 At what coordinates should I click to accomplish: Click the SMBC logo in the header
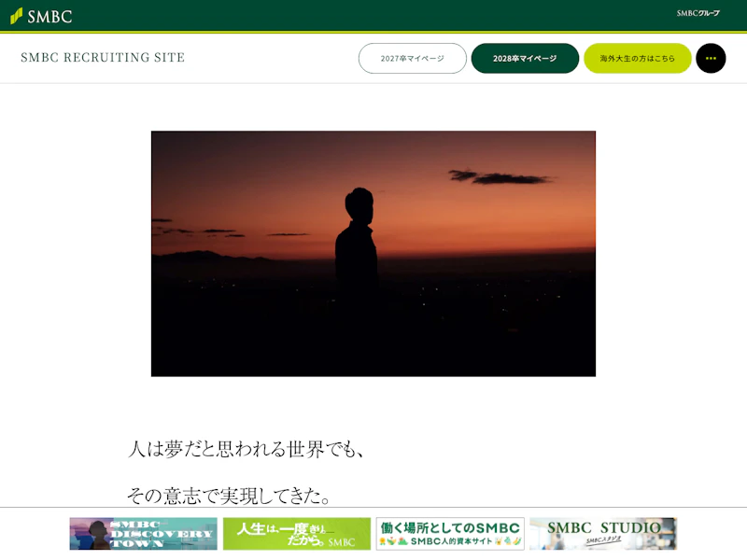41,16
